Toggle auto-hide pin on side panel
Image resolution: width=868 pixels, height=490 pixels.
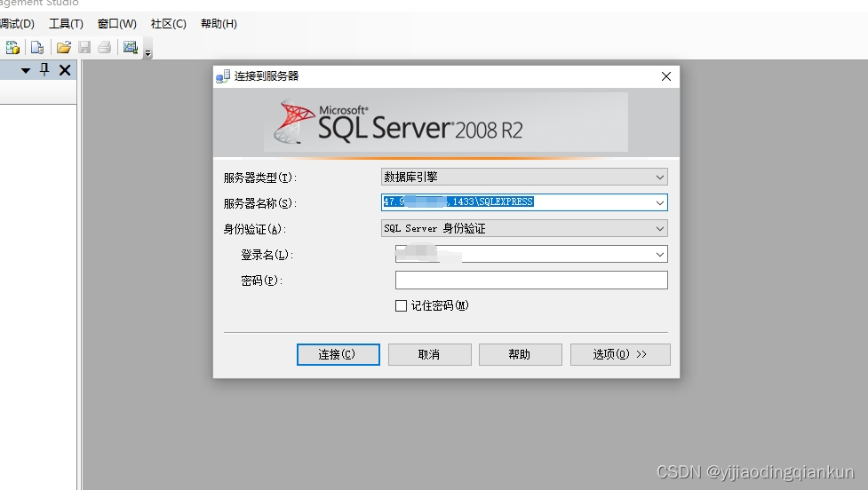point(44,70)
